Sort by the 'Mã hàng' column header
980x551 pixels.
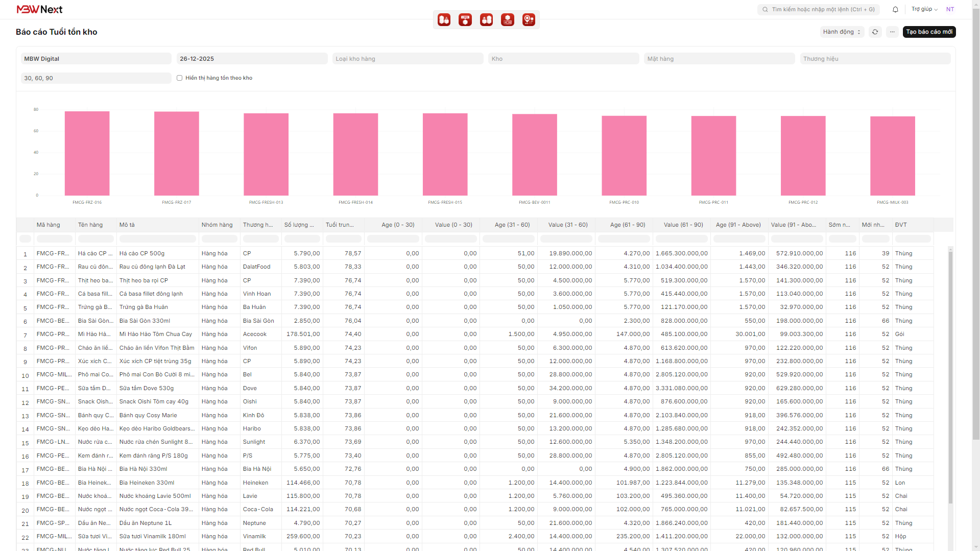pyautogui.click(x=49, y=225)
